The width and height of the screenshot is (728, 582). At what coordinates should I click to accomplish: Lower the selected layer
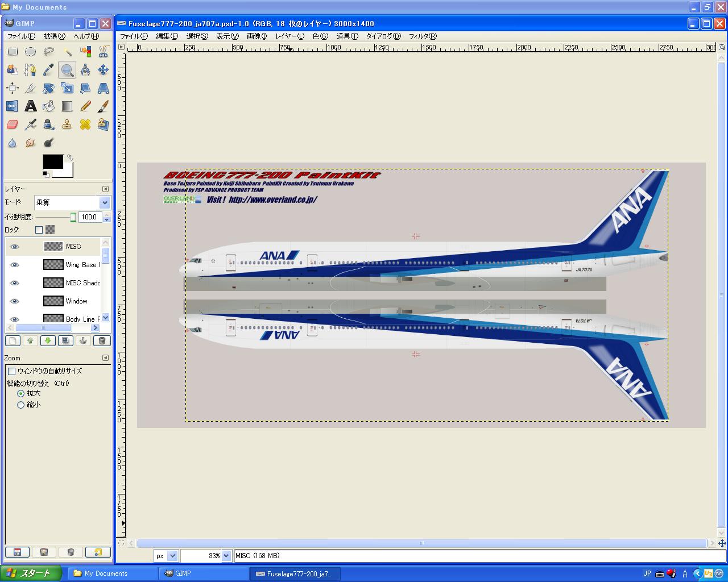48,341
